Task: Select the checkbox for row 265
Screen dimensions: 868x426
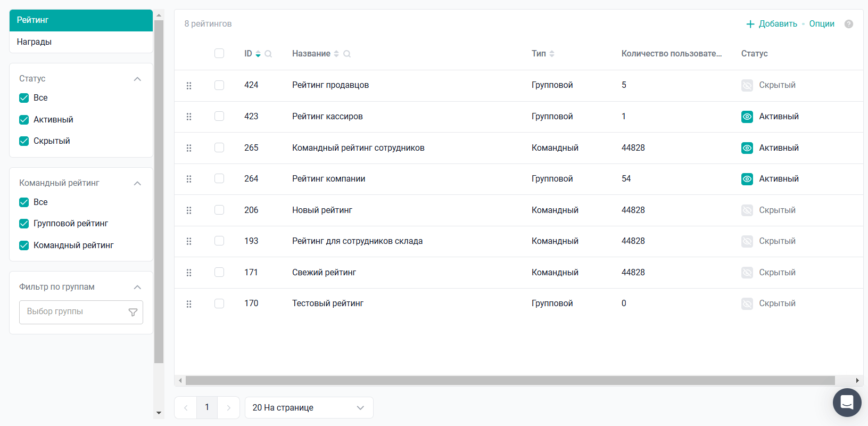Action: 219,148
